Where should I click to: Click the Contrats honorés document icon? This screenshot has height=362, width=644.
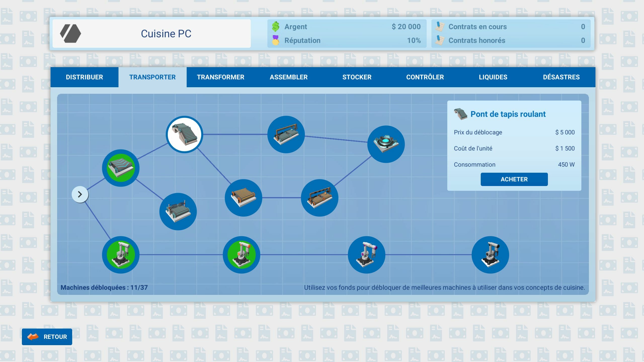(440, 40)
